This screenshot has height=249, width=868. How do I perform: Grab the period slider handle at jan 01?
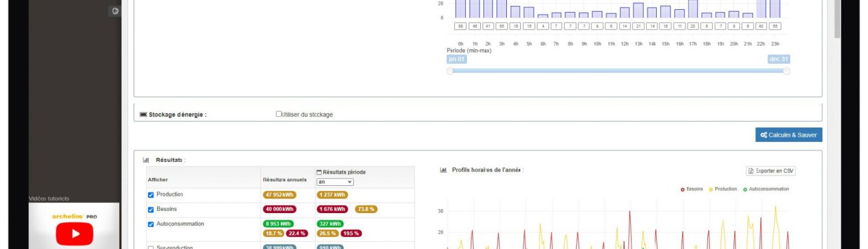[450, 71]
